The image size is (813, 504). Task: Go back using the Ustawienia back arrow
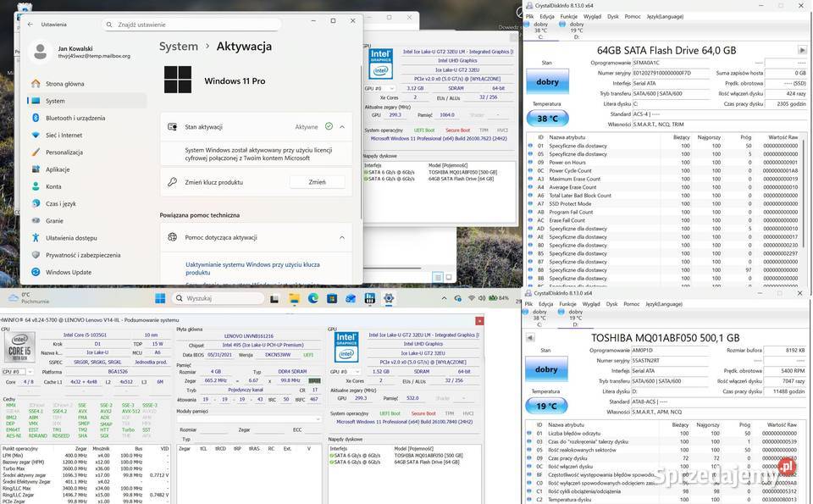(x=30, y=25)
